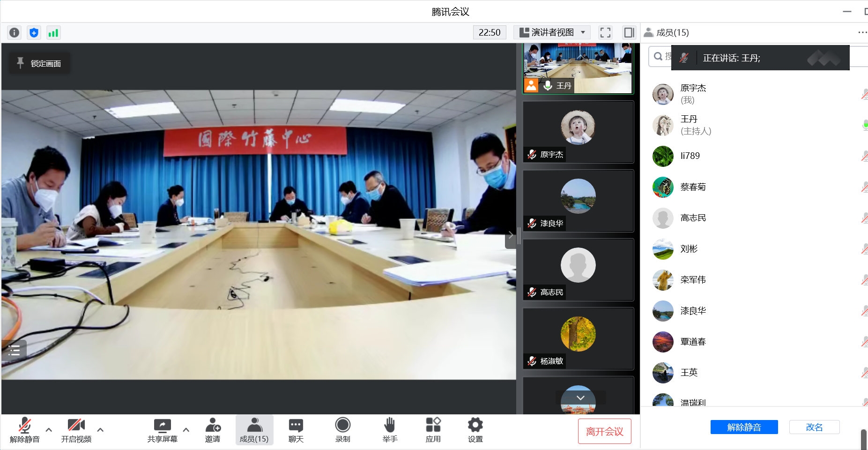Viewport: 868px width, 450px height.
Task: Click the blue security shield icon
Action: (34, 32)
